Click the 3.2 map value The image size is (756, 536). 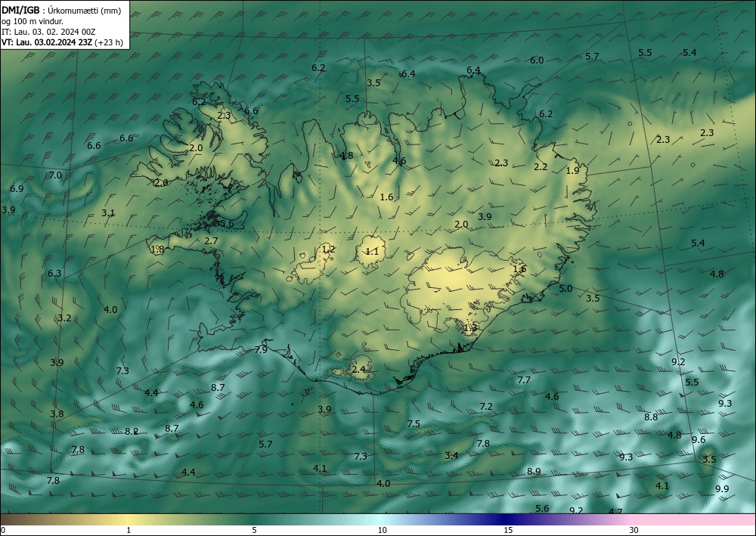(64, 318)
